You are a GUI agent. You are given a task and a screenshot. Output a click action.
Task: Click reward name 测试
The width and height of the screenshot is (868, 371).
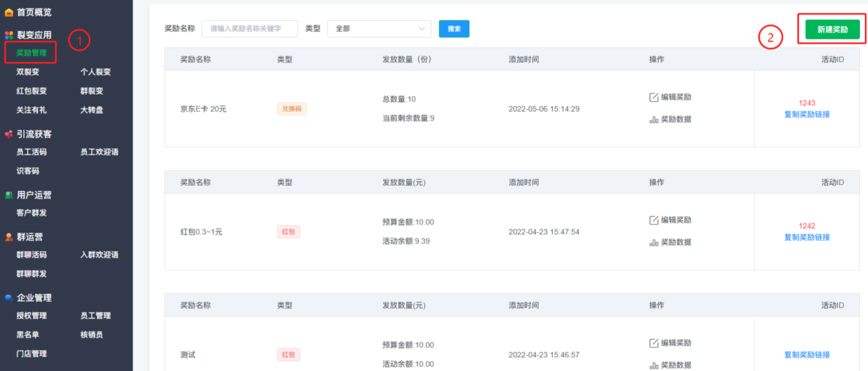[188, 355]
